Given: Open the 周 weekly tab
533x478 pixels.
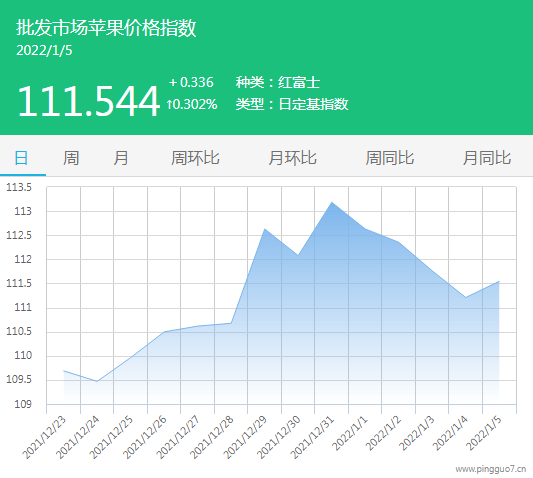Looking at the screenshot, I should click(71, 158).
